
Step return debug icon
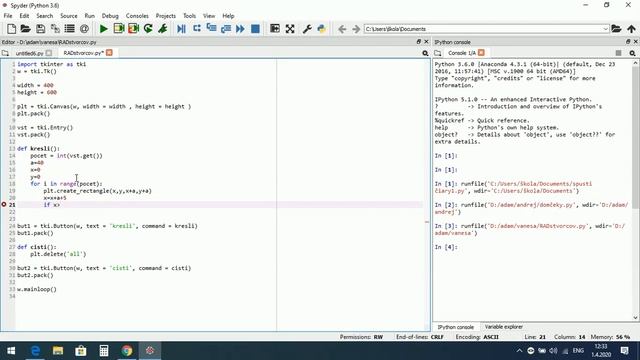226,29
